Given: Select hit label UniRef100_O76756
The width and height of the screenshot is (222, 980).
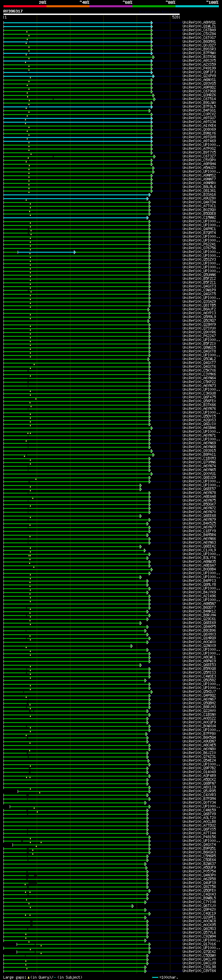Looking at the screenshot, I should point(199,248).
